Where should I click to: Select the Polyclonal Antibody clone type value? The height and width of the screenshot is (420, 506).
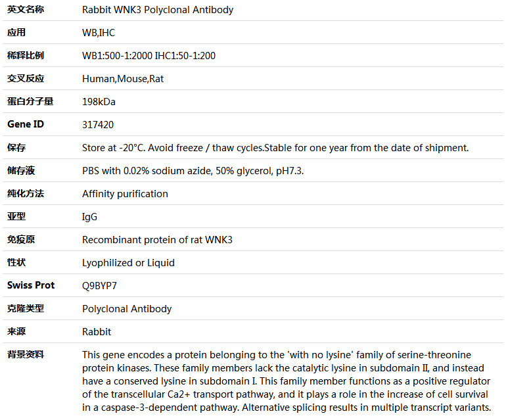[x=127, y=309]
